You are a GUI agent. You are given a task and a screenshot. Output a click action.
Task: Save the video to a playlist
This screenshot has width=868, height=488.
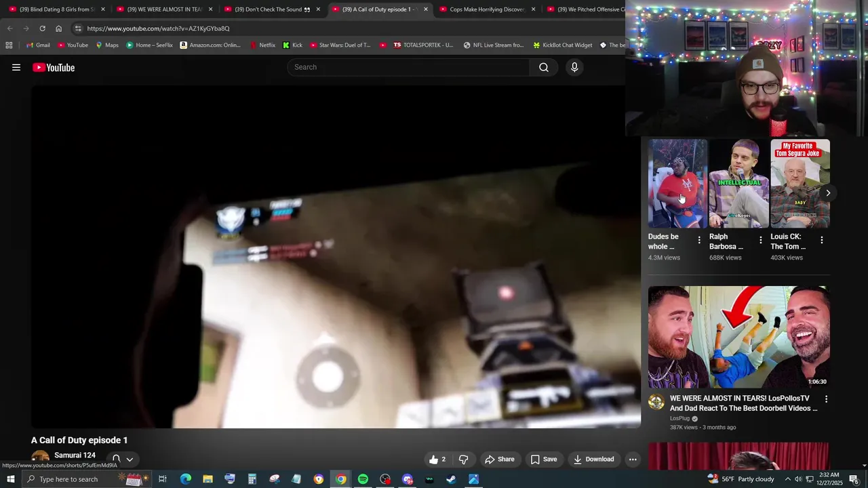click(544, 460)
